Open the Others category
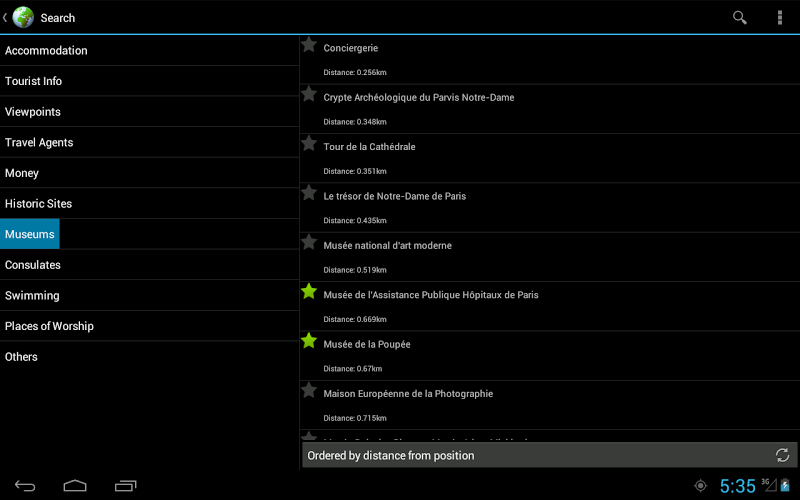Image resolution: width=800 pixels, height=500 pixels. coord(149,357)
